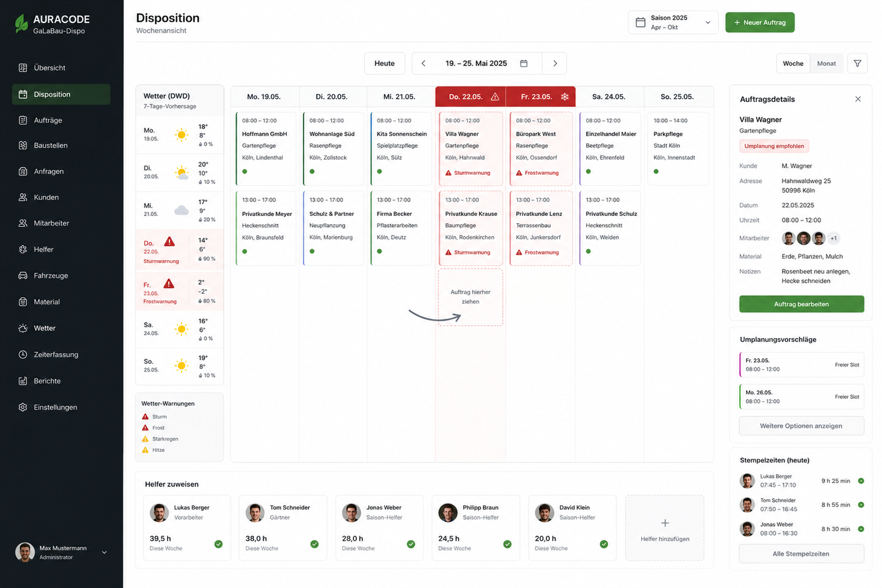Expand the Max Mustermann user menu
The image size is (882, 588).
[x=104, y=552]
